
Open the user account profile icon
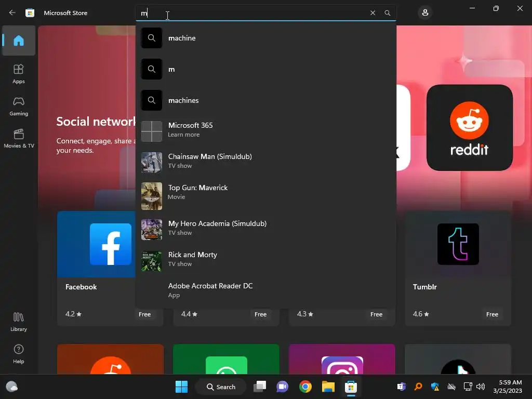tap(425, 13)
